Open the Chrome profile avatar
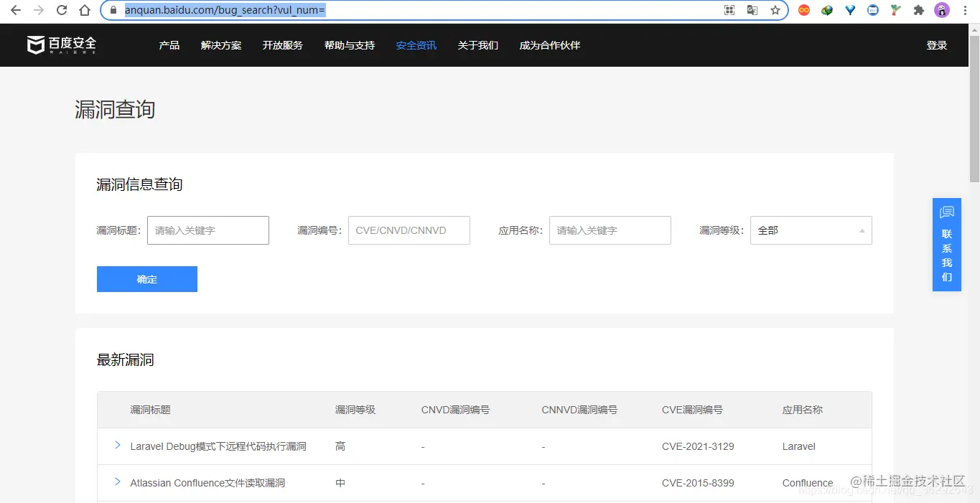980x503 pixels. click(941, 10)
